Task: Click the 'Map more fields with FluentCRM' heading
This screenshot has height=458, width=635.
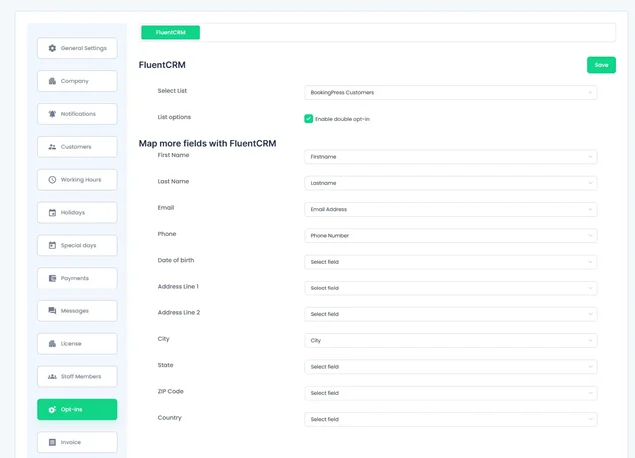Action: point(207,143)
